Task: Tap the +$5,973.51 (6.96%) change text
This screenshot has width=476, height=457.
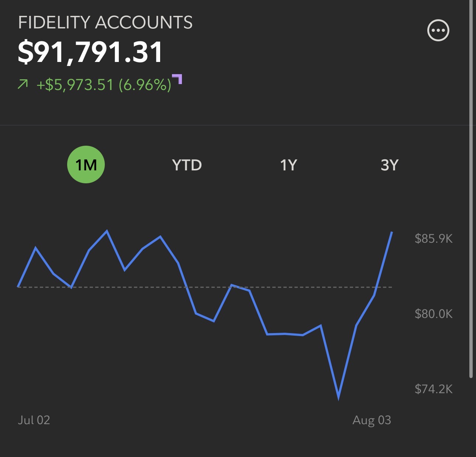Action: (104, 85)
